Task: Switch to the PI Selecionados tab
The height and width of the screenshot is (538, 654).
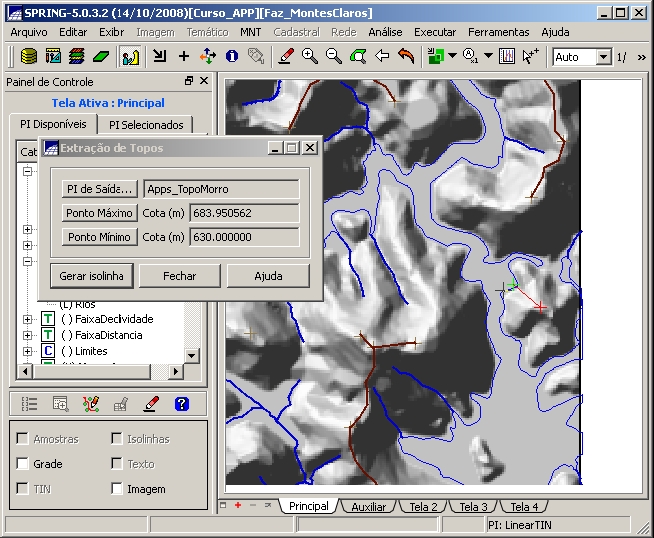Action: click(x=146, y=125)
